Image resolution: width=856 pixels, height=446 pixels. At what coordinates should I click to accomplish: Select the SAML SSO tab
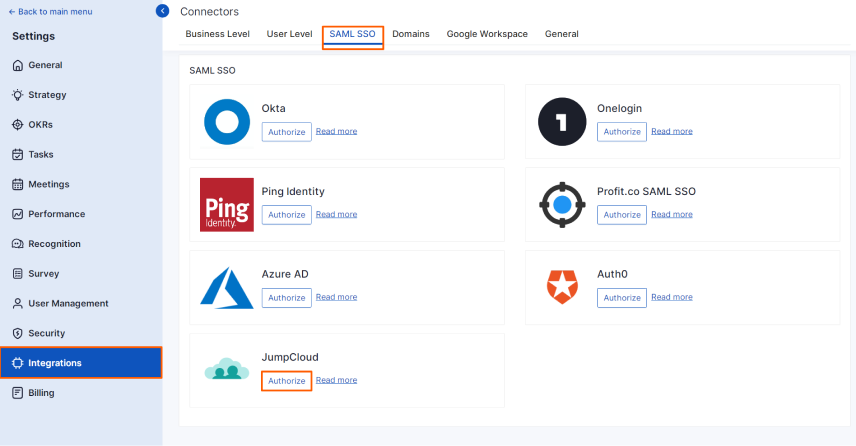click(352, 34)
